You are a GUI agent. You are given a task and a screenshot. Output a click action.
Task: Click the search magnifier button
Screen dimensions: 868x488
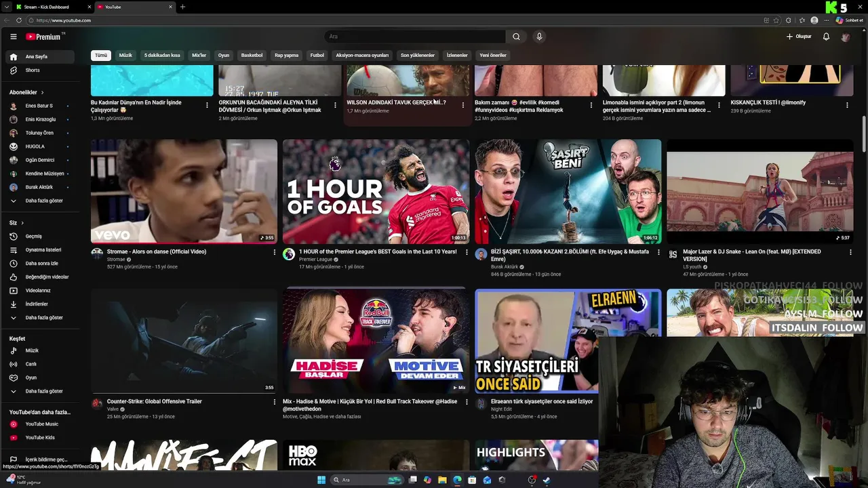pyautogui.click(x=516, y=37)
